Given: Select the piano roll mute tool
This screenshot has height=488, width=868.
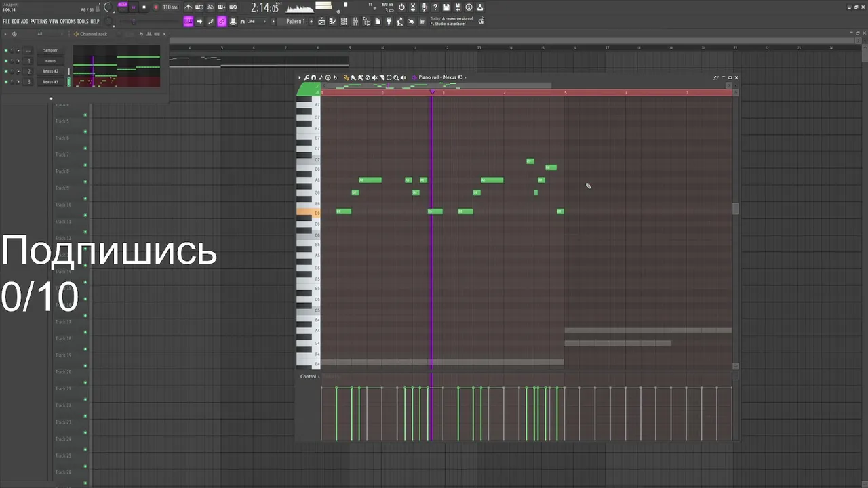Looking at the screenshot, I should click(374, 77).
